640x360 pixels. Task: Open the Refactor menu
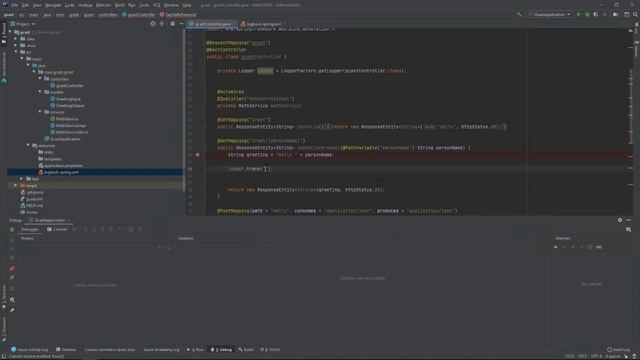click(103, 5)
